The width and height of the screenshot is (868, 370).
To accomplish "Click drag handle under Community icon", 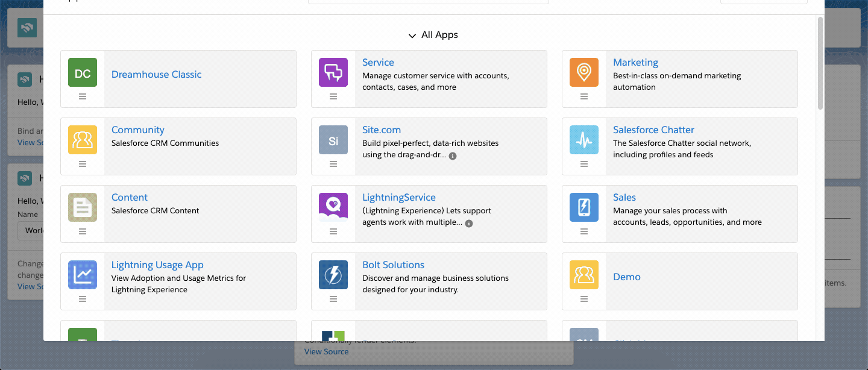I will point(83,164).
